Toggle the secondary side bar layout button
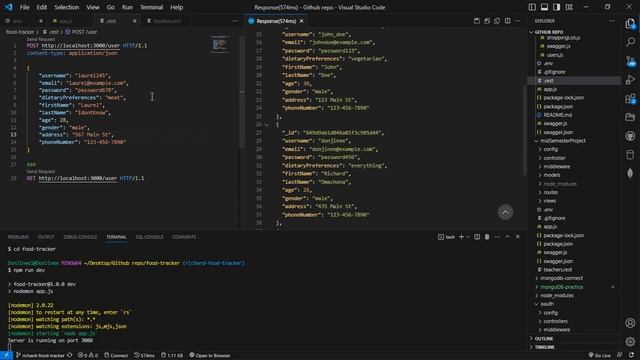The image size is (640, 360). click(x=557, y=7)
